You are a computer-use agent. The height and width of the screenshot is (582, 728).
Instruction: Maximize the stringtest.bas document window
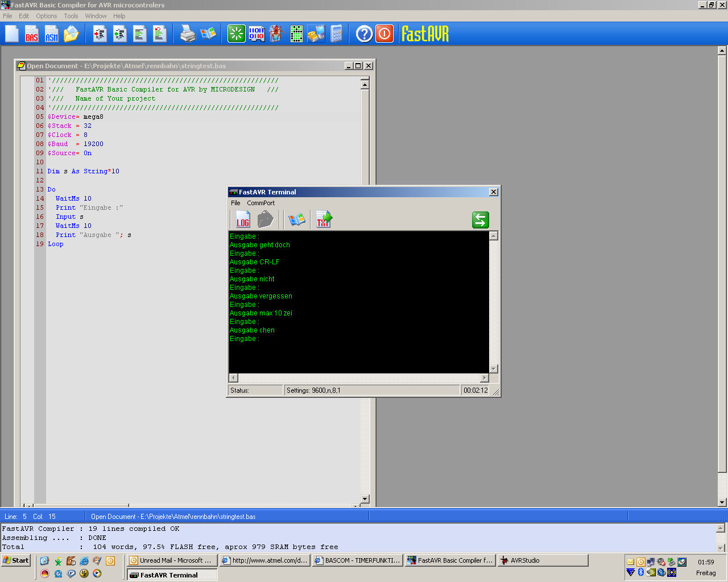358,66
